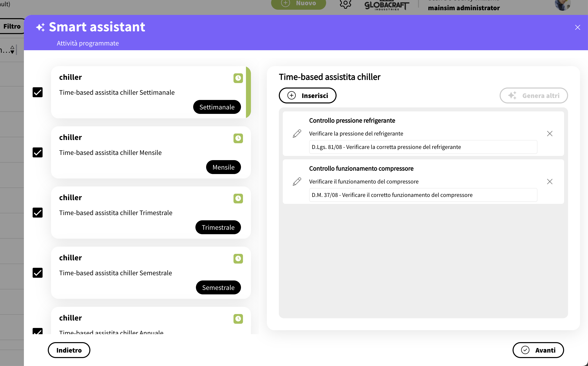Uncheck the Time-based assistita chiller Mensile activity

[x=37, y=152]
